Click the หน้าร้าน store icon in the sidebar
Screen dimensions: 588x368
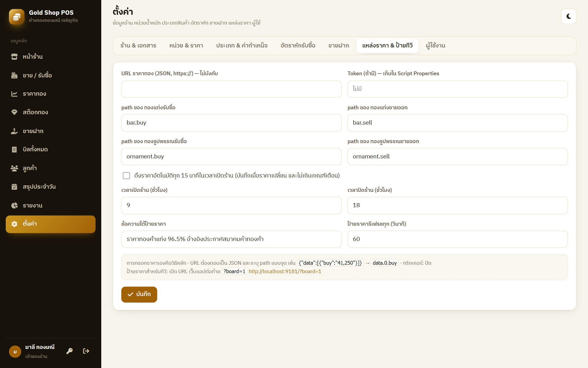tap(14, 57)
